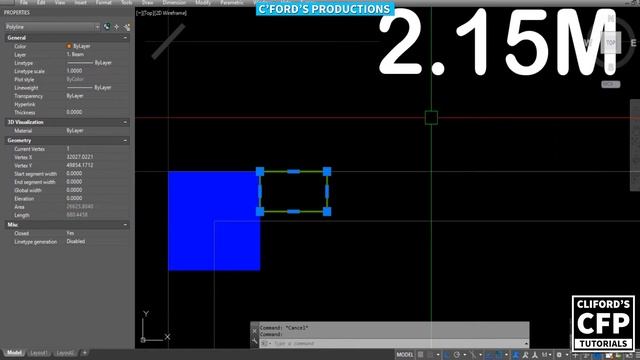Collapse the Geometry section
The height and width of the screenshot is (360, 640).
[x=125, y=140]
